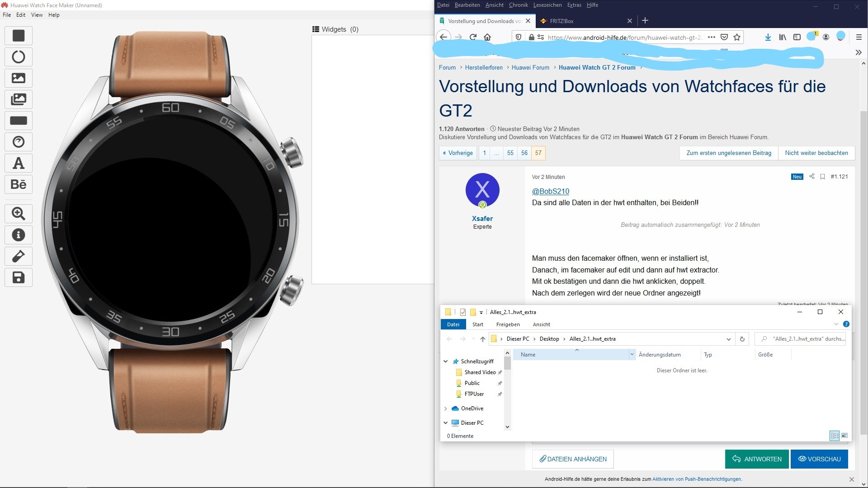
Task: Open Freigeben ribbon tab in Explorer
Action: (508, 324)
